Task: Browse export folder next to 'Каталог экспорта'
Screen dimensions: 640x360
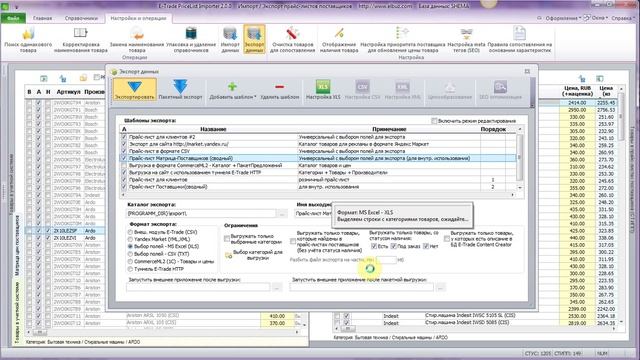Action: (281, 213)
